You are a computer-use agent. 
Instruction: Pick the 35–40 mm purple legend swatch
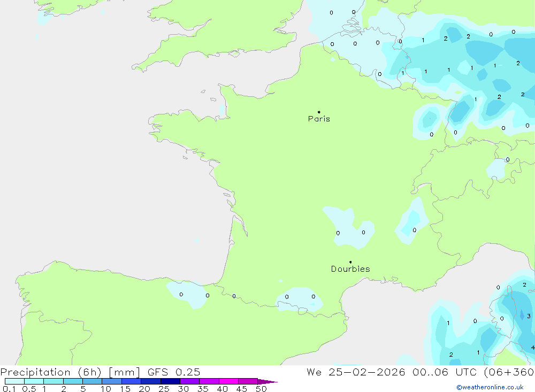point(209,381)
